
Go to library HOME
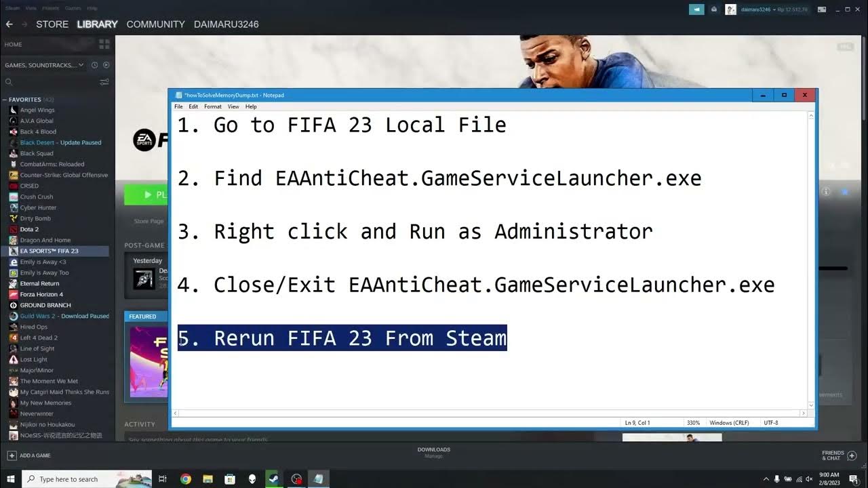coord(14,45)
